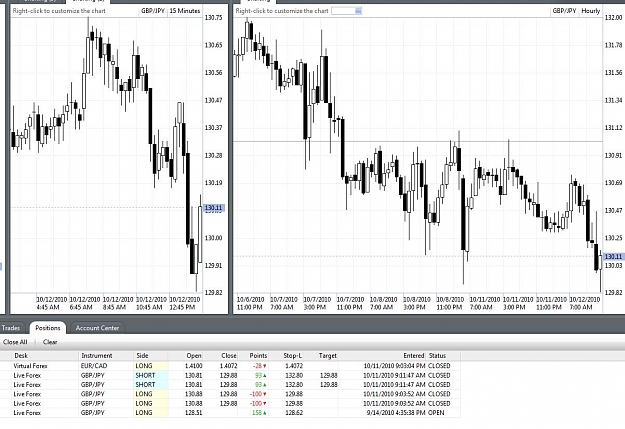Click the green up arrow next to 158 points

point(265,413)
